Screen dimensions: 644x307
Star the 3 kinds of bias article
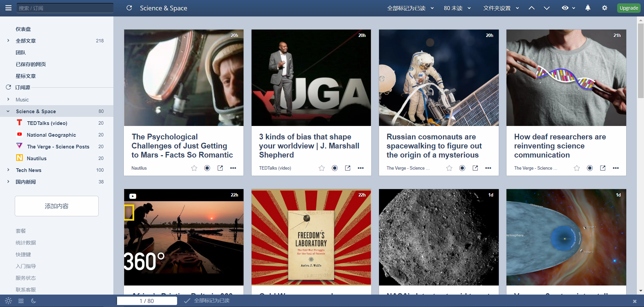pyautogui.click(x=322, y=168)
